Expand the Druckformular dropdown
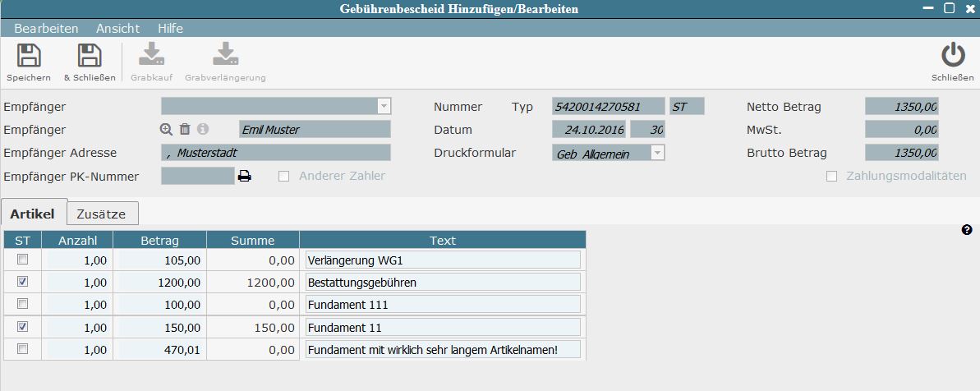This screenshot has height=391, width=980. [656, 153]
